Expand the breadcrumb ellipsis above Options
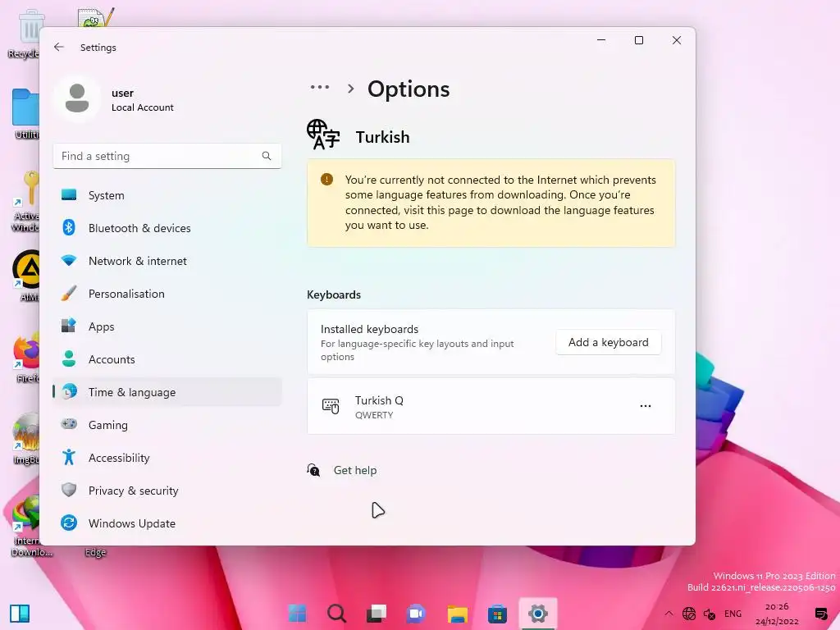 [x=320, y=87]
